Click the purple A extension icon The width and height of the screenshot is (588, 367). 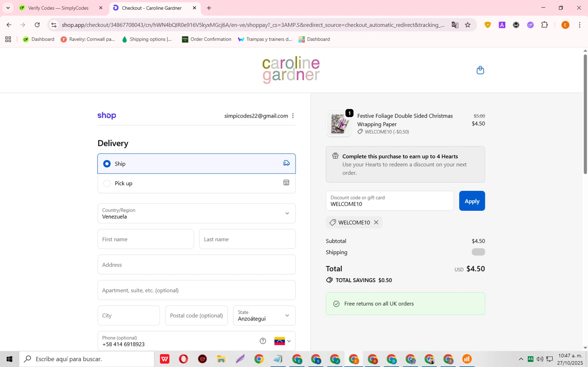tap(502, 25)
